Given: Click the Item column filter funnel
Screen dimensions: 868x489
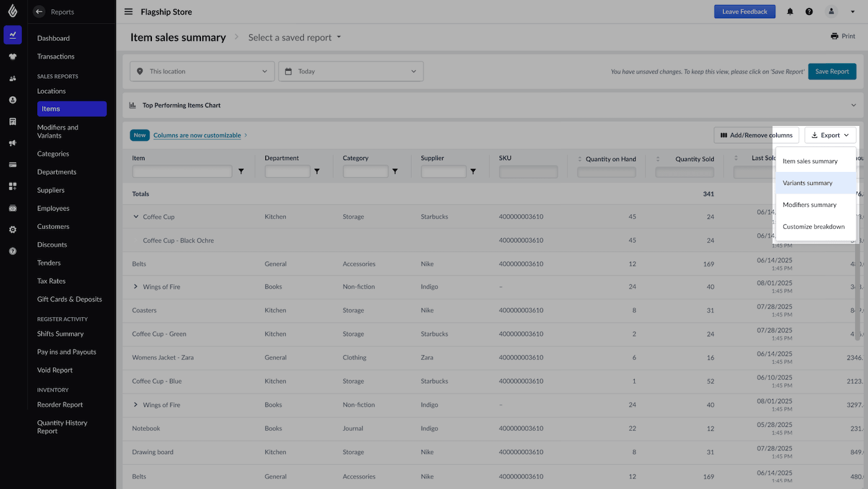Looking at the screenshot, I should pyautogui.click(x=241, y=171).
